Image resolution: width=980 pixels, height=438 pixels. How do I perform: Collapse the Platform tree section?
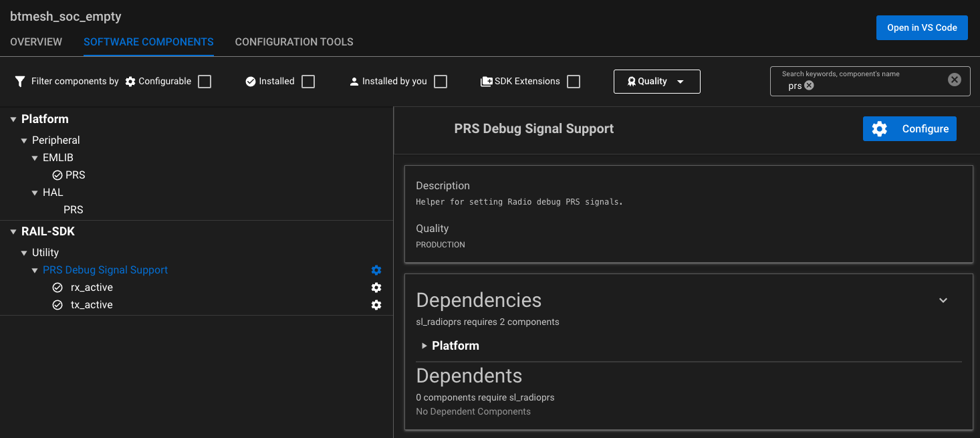(13, 120)
